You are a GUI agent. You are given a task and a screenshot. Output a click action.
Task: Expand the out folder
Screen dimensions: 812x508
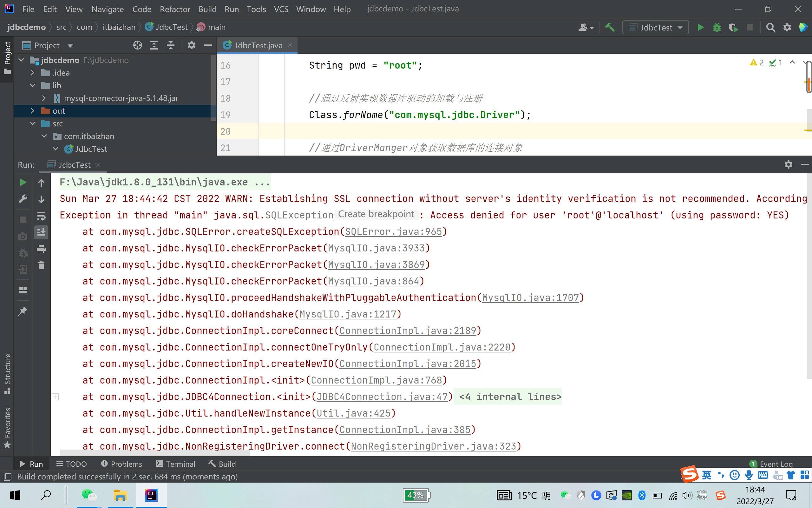[x=33, y=111]
